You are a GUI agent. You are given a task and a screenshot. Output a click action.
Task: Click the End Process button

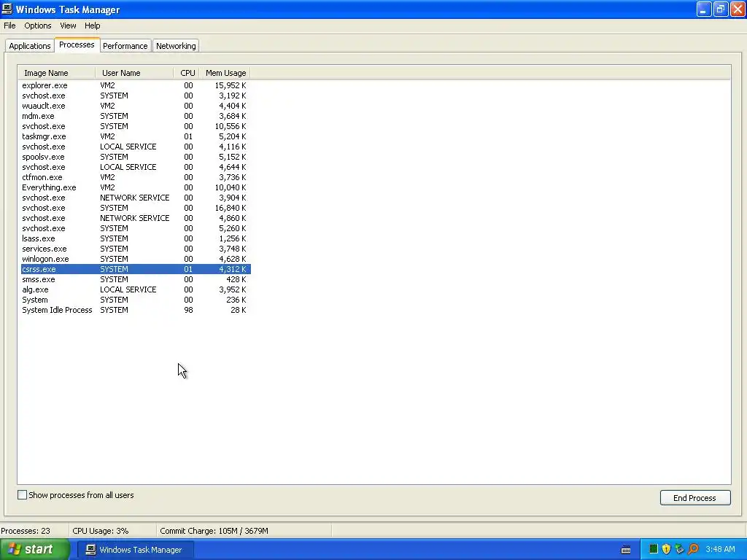pos(694,497)
